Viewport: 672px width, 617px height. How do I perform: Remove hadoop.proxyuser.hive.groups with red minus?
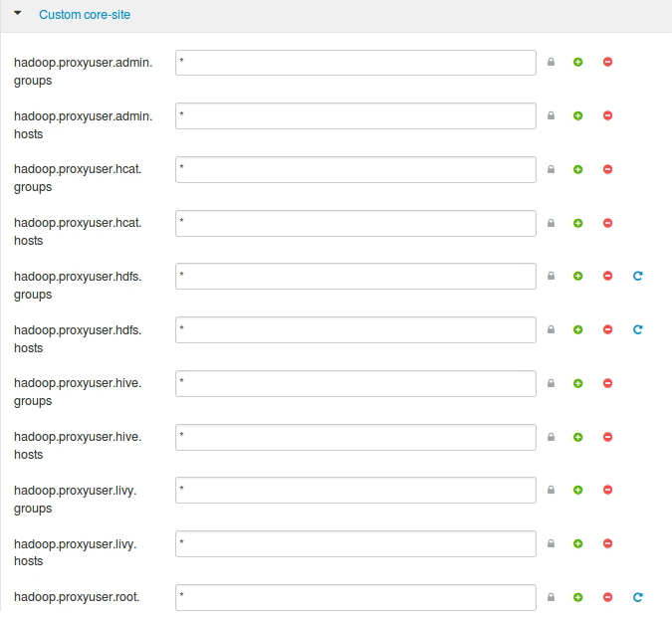point(607,383)
